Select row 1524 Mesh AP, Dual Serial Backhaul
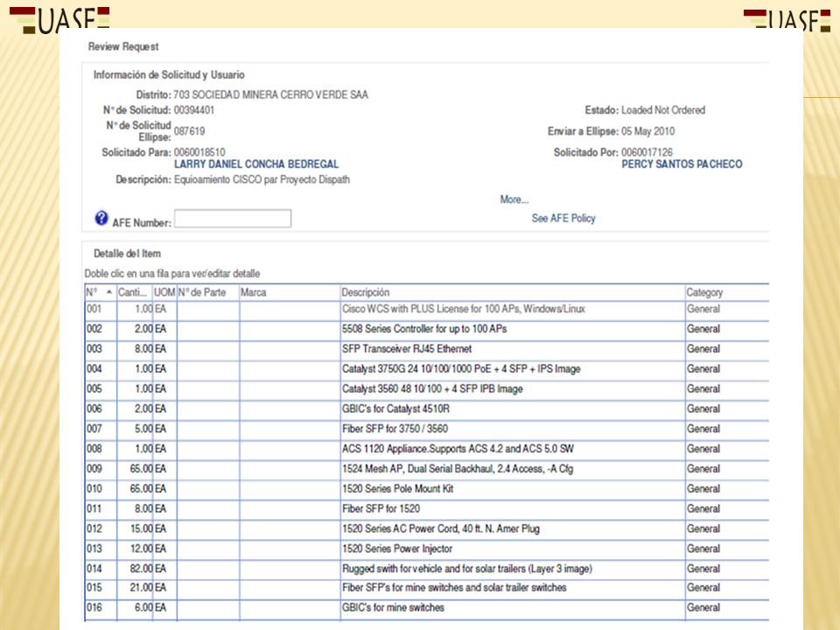The width and height of the screenshot is (840, 630). (x=427, y=469)
